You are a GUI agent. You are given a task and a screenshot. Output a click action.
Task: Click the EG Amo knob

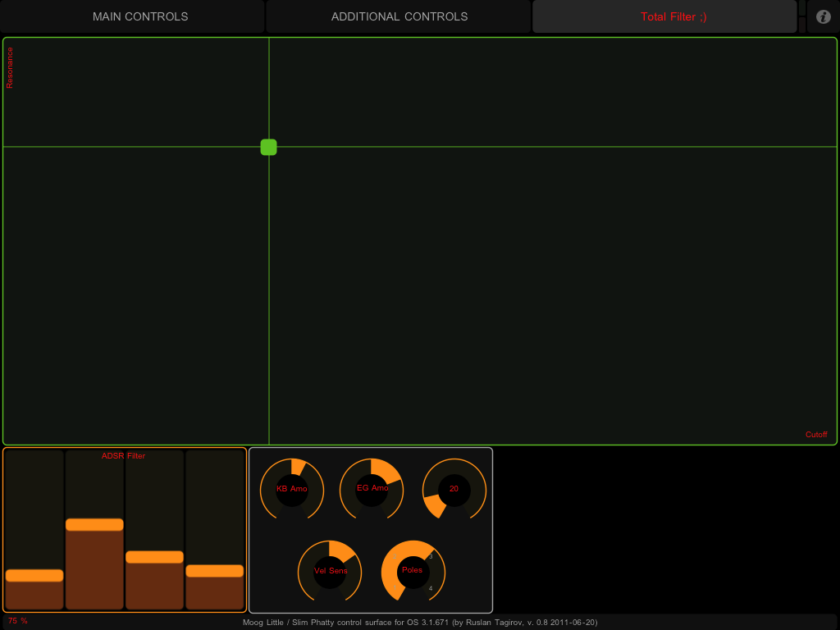[x=372, y=489]
